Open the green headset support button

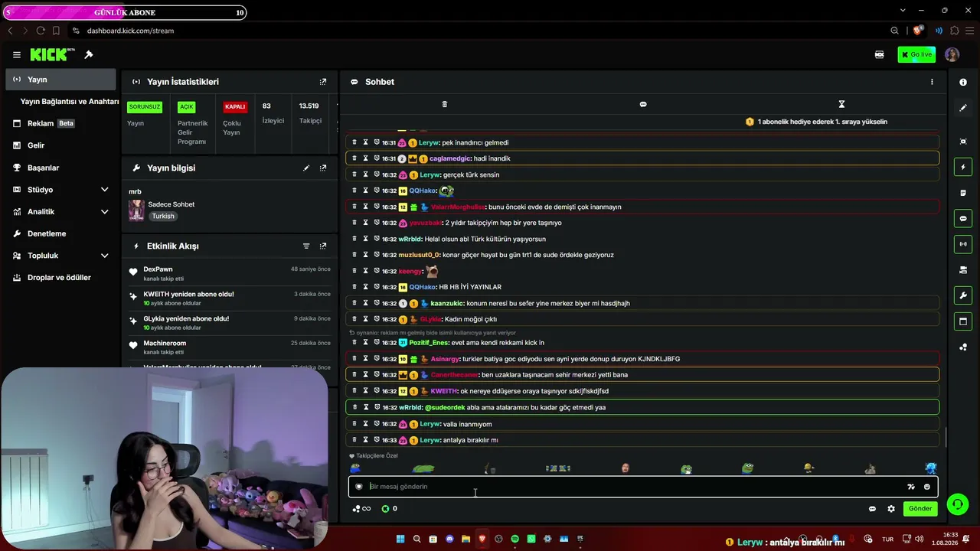point(956,504)
